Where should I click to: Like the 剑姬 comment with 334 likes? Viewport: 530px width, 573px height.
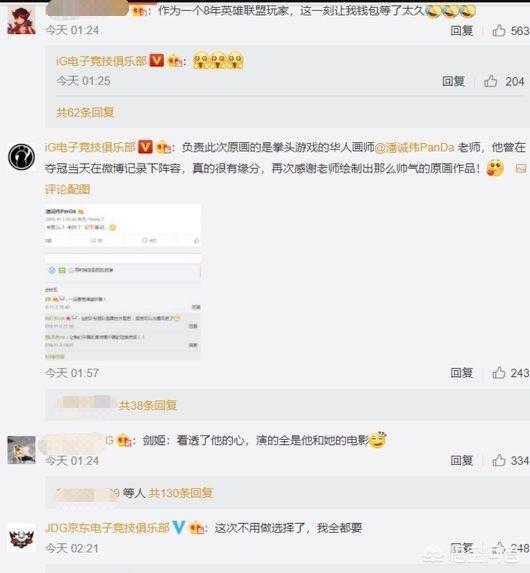point(499,460)
